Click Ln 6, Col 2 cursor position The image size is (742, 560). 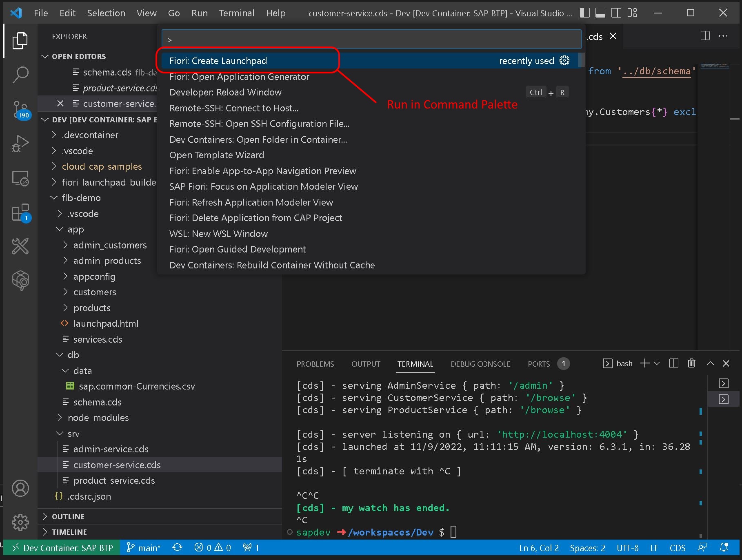coord(539,548)
